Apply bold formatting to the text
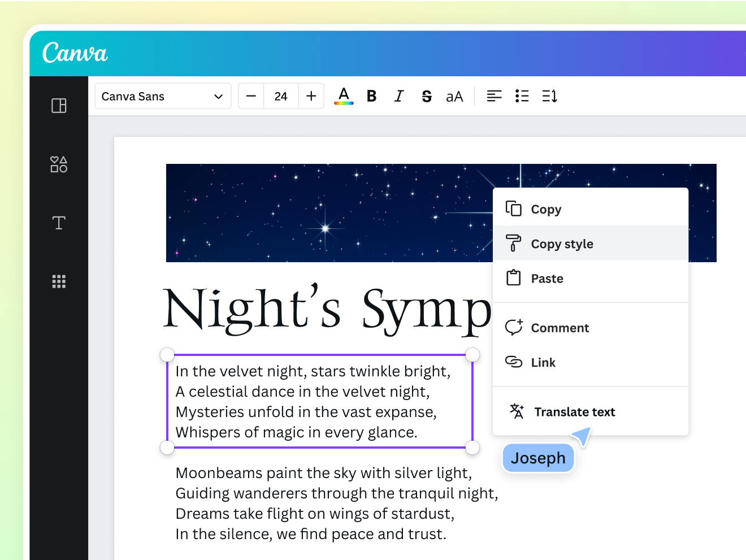 [x=371, y=96]
